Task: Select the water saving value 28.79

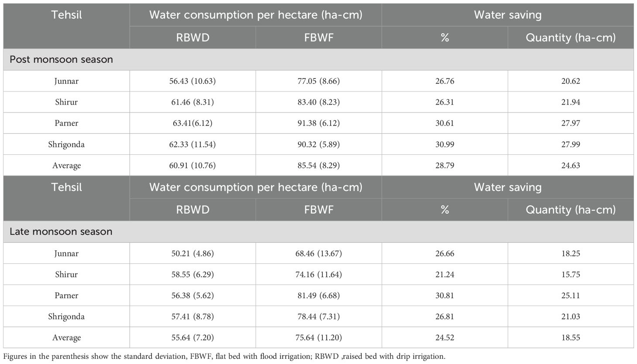Action: 445,165
